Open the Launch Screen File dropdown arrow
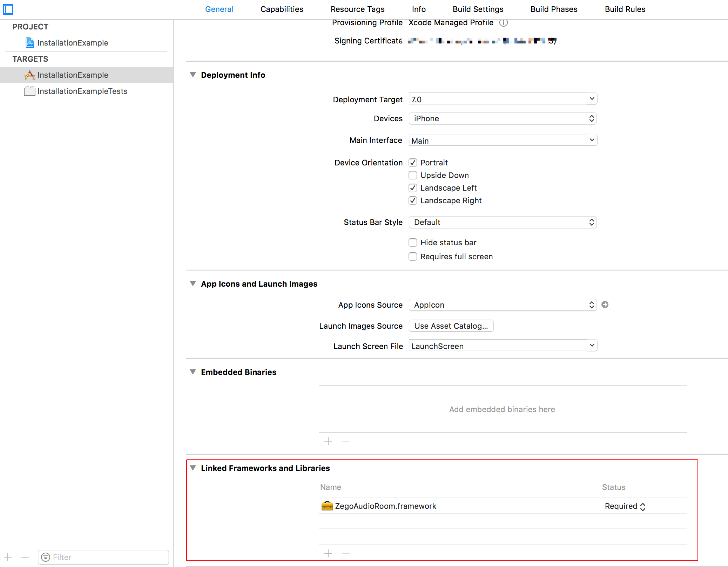 [592, 346]
